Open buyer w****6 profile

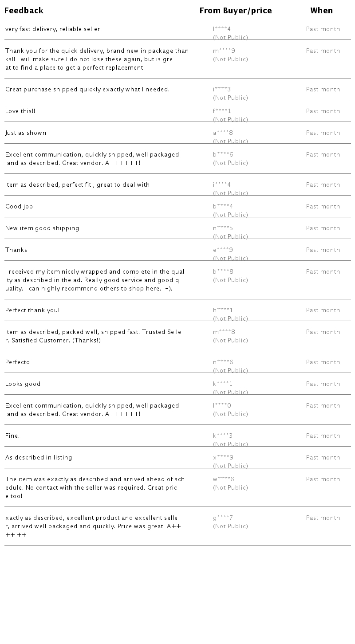pos(224,479)
